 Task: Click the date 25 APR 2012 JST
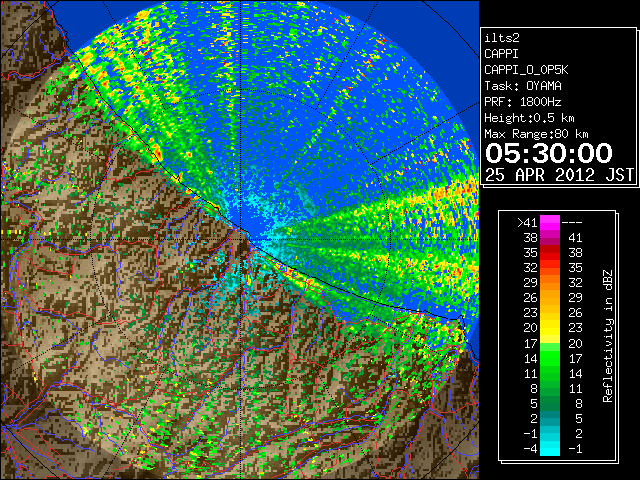coord(559,175)
